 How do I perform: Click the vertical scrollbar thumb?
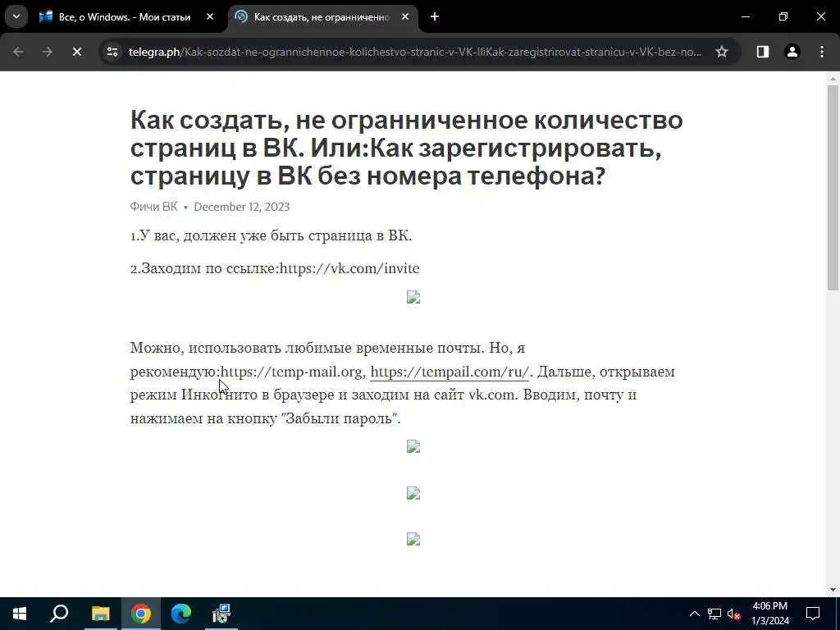[833, 188]
